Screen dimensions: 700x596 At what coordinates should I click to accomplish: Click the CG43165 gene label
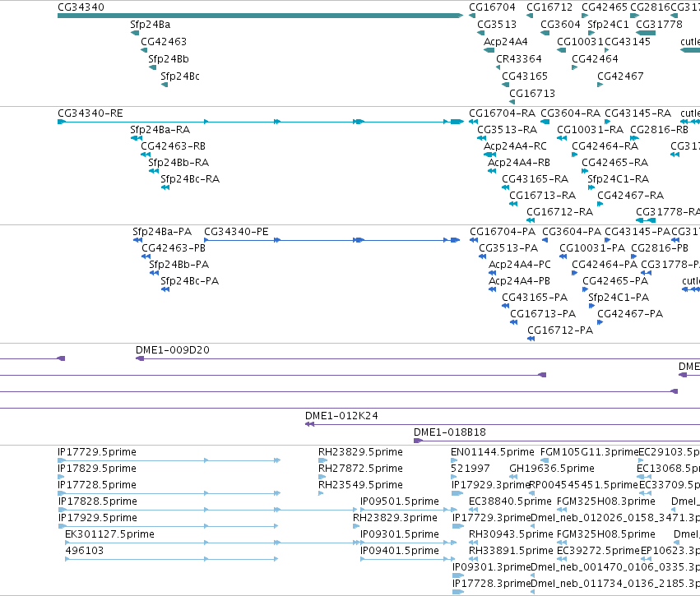[525, 76]
